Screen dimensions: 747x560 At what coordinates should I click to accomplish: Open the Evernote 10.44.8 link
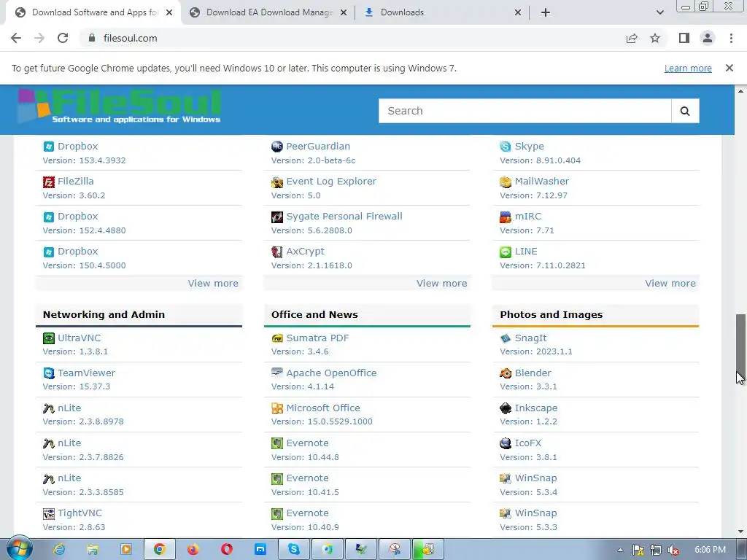[307, 443]
